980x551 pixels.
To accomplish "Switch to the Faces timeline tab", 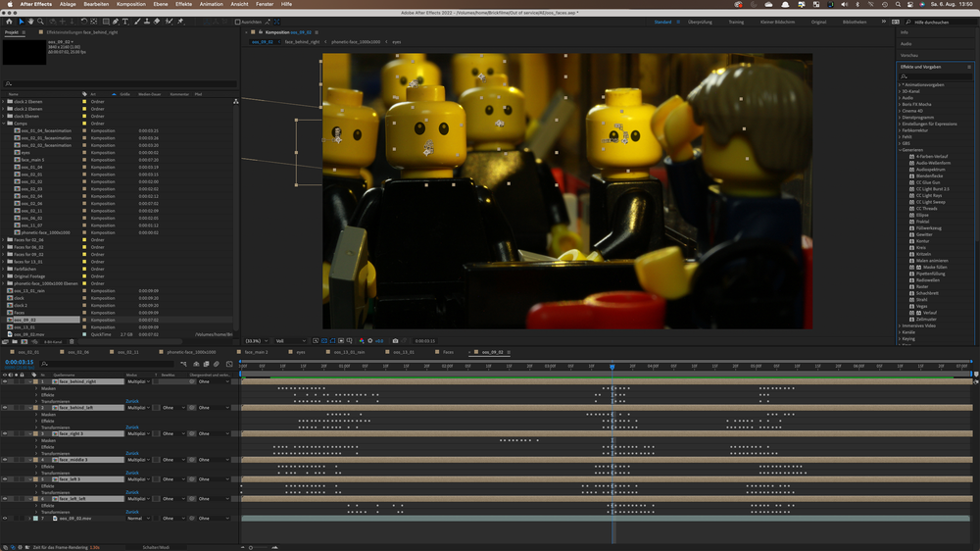I will pyautogui.click(x=448, y=352).
